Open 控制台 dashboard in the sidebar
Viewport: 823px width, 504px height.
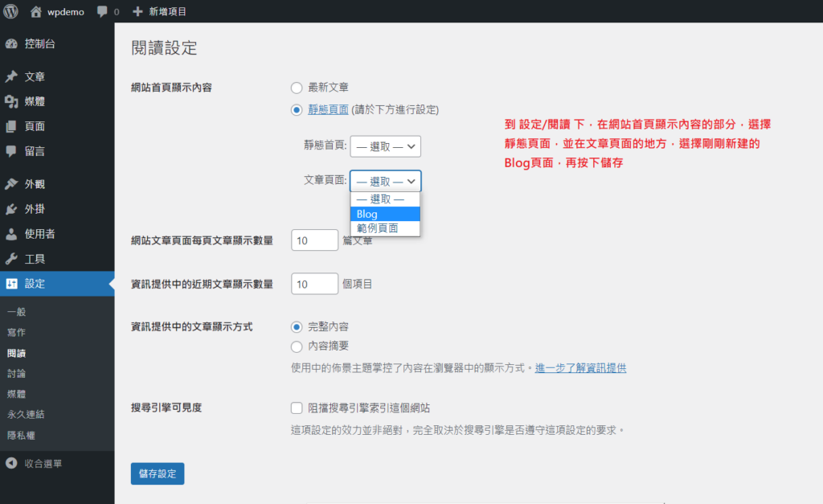pyautogui.click(x=11, y=44)
